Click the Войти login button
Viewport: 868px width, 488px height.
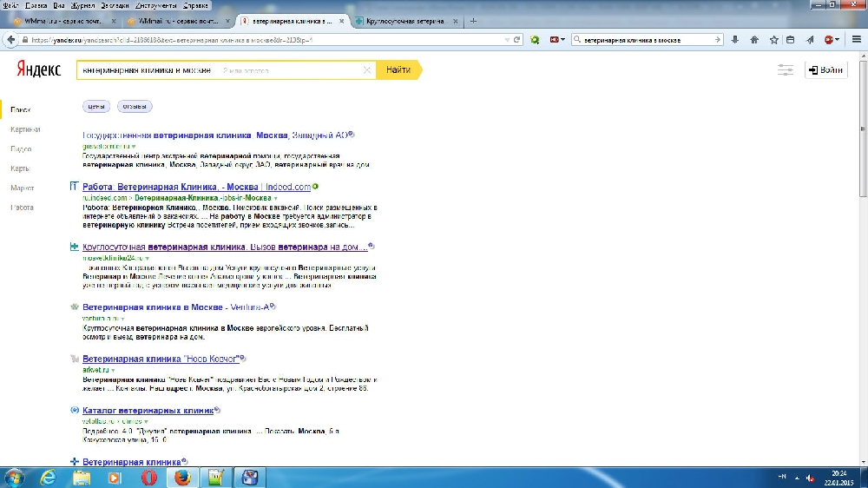tap(825, 69)
